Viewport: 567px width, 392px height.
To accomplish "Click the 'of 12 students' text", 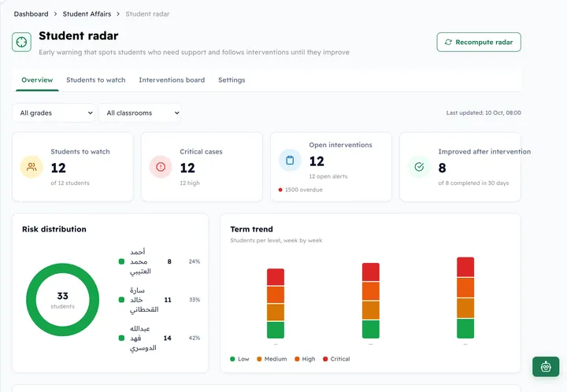I will 70,183.
